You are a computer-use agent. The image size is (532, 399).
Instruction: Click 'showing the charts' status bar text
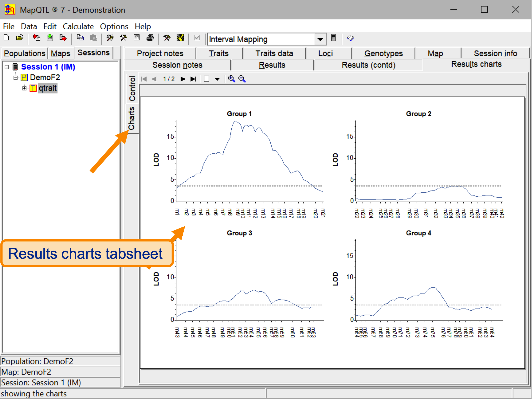(34, 394)
